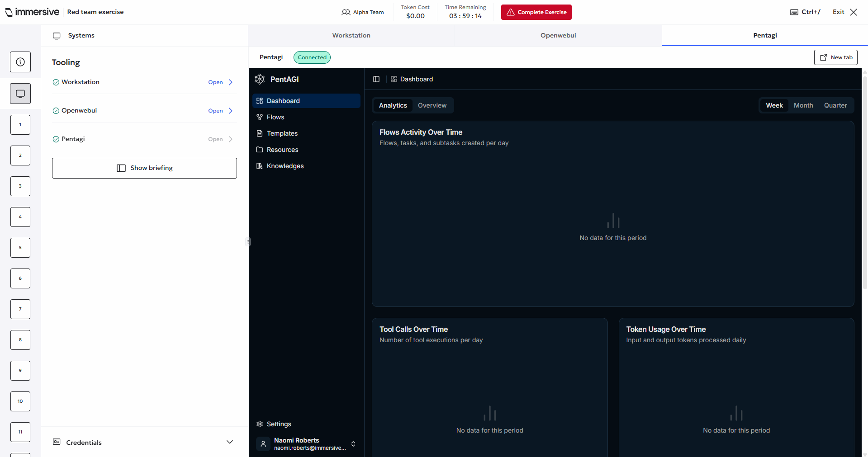Image resolution: width=868 pixels, height=457 pixels.
Task: Click the Complete Exercise button
Action: click(536, 12)
